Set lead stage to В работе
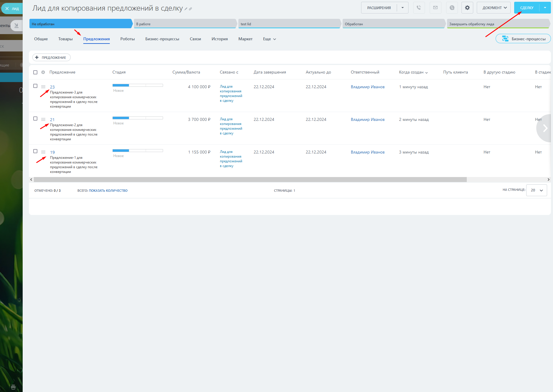 185,24
